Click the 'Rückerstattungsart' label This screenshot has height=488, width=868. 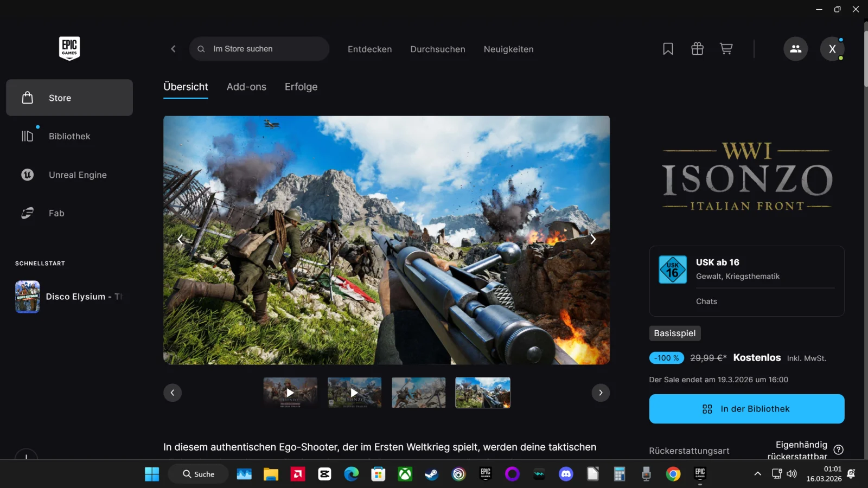689,451
